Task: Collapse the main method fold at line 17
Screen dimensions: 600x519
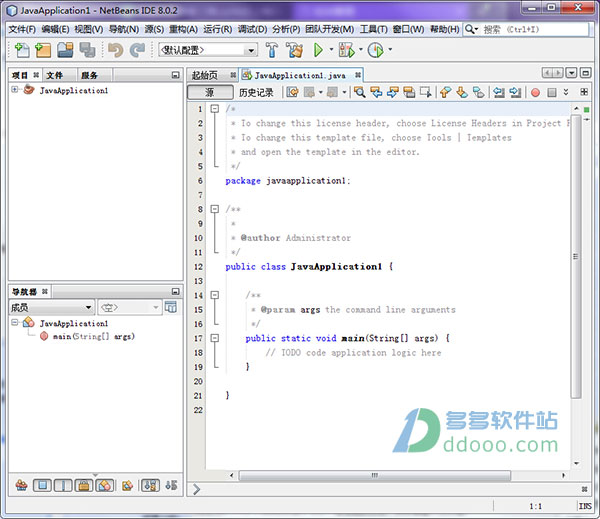Action: (215, 338)
